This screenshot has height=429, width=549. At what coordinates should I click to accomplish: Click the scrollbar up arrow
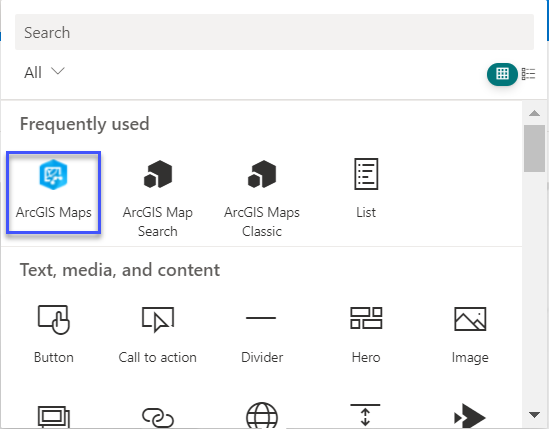[534, 113]
